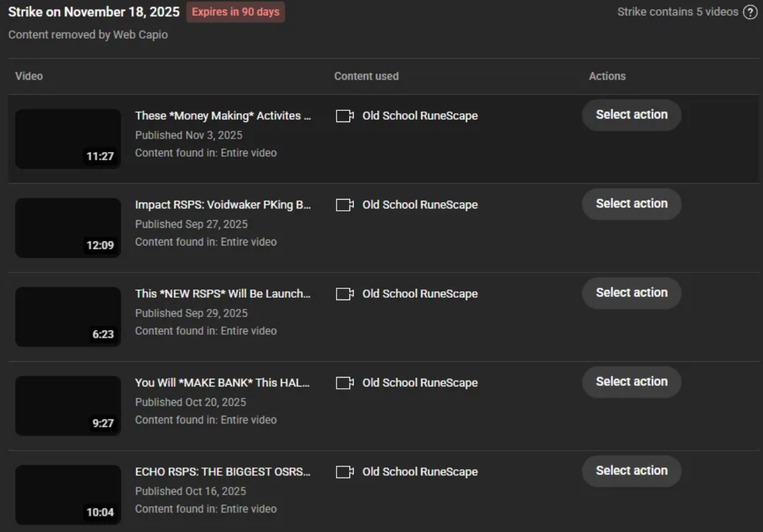Open the 6:23 video thumbnail
Viewport: 763px width, 532px height.
68,316
